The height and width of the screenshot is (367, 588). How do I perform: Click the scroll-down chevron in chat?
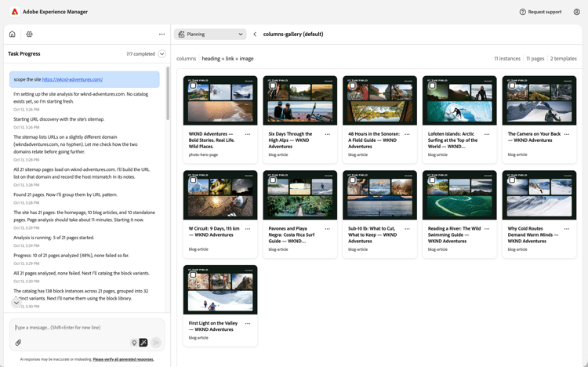16,303
